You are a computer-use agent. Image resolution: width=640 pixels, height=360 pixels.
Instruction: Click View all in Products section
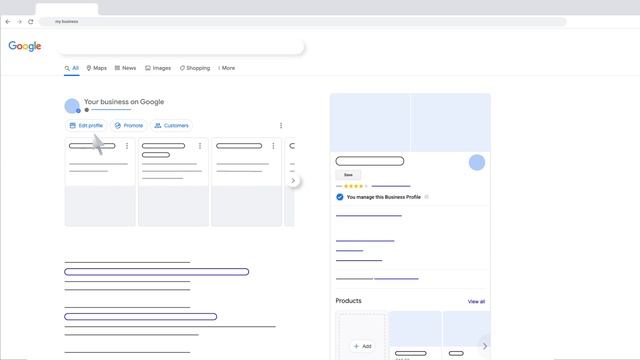476,302
